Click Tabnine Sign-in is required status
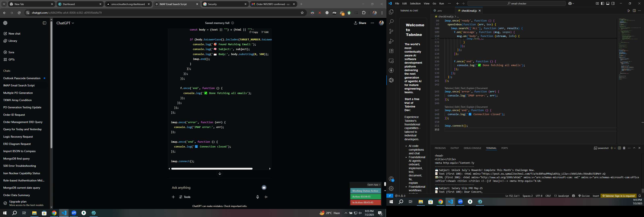 [x=618, y=196]
